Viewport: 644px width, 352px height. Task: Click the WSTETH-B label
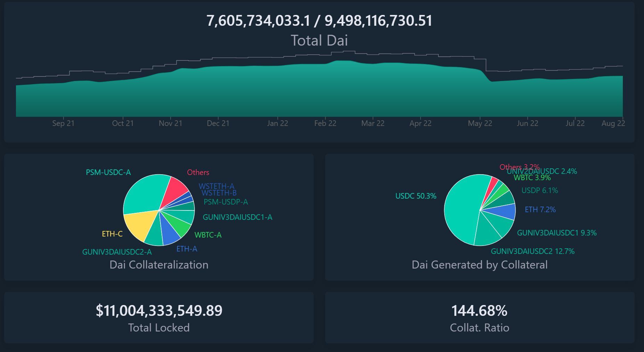tap(219, 193)
